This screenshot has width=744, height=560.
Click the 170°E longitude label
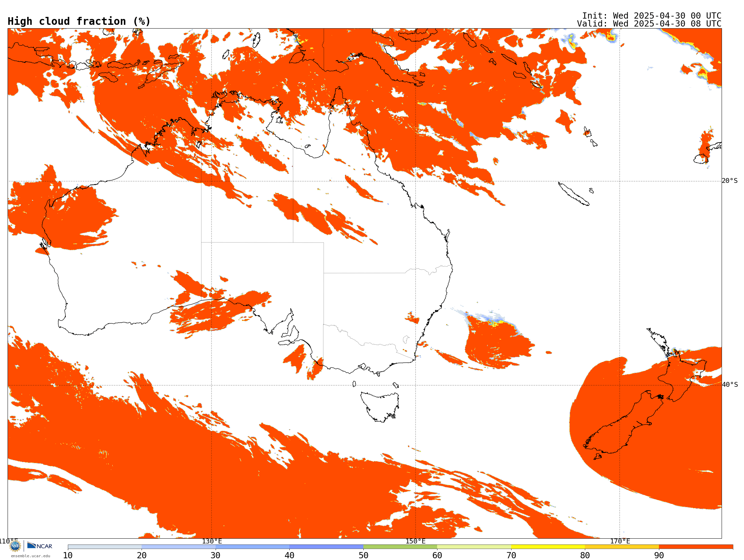(620, 541)
